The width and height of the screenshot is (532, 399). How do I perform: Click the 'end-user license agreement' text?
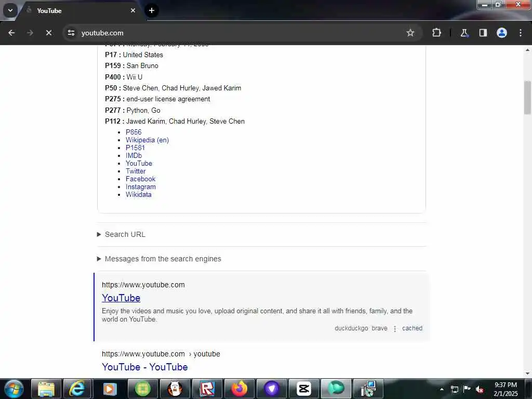tap(168, 99)
